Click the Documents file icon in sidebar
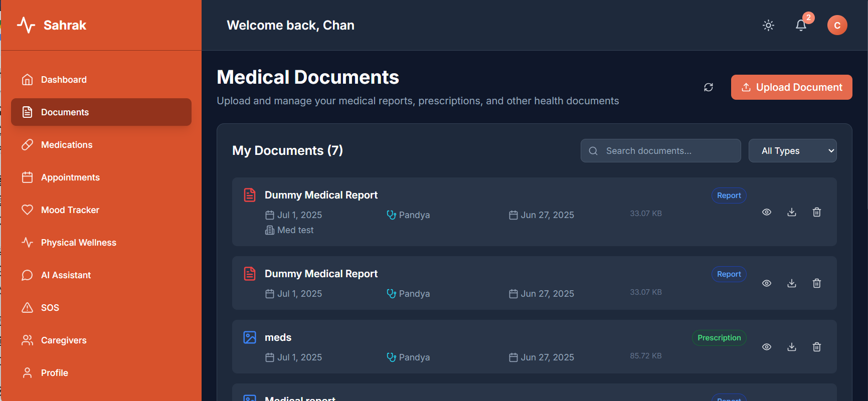This screenshot has height=401, width=868. coord(28,112)
